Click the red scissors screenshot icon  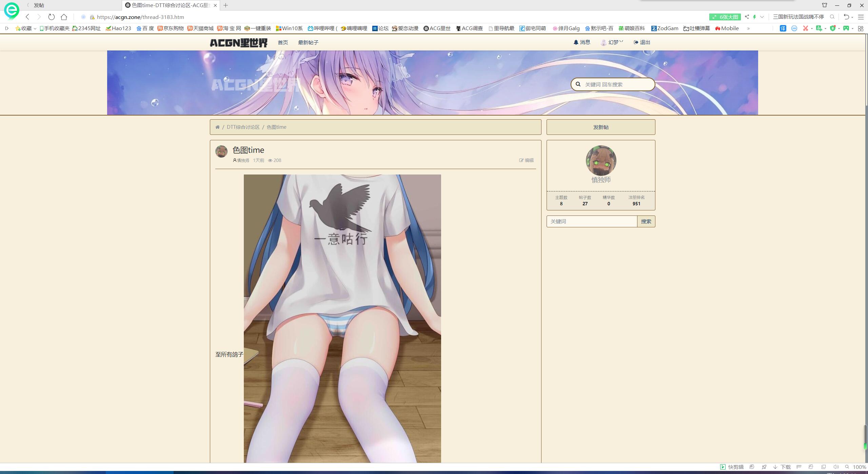click(805, 28)
